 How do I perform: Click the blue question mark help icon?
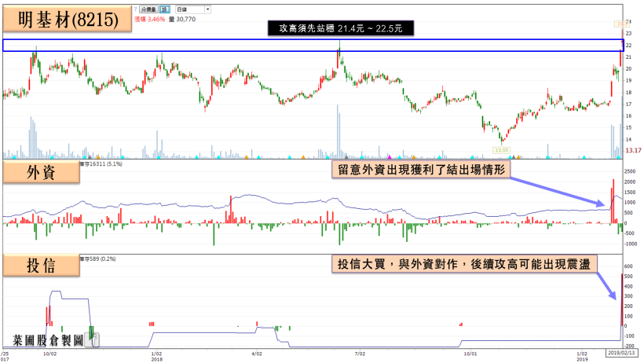pyautogui.click(x=136, y=9)
